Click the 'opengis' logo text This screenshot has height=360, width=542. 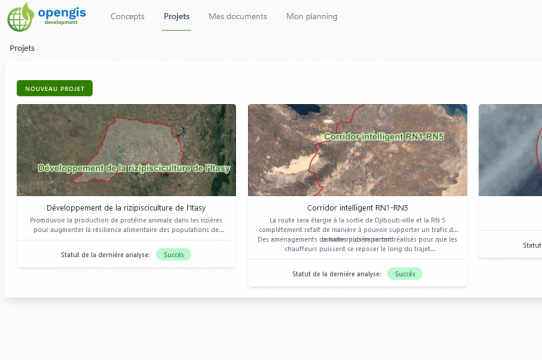click(x=62, y=13)
